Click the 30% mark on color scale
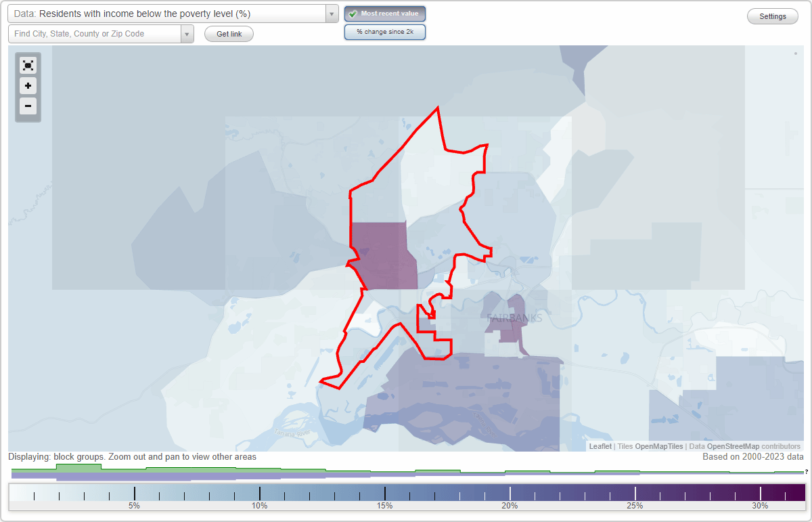812x522 pixels. pos(760,493)
